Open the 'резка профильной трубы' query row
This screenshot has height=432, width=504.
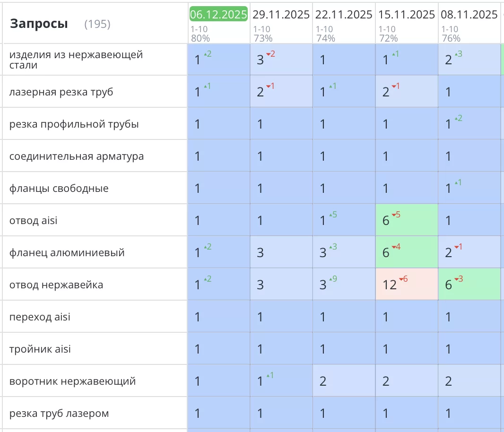[74, 124]
